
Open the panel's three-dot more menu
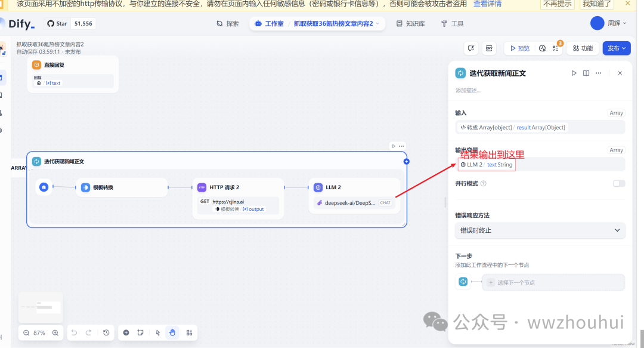[x=599, y=73]
